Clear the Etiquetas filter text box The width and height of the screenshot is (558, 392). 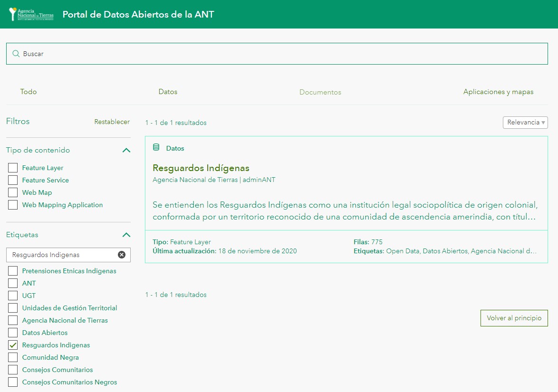pyautogui.click(x=122, y=255)
